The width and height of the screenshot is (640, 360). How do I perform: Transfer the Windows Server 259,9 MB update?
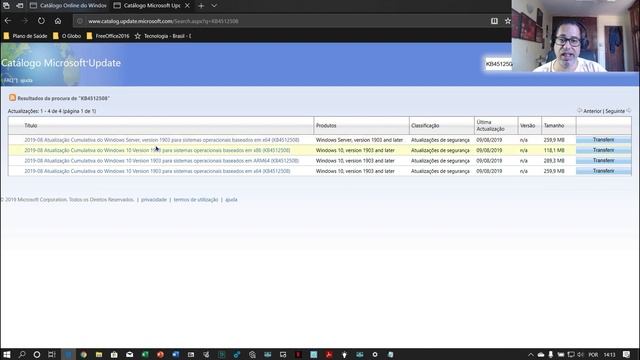coord(603,140)
